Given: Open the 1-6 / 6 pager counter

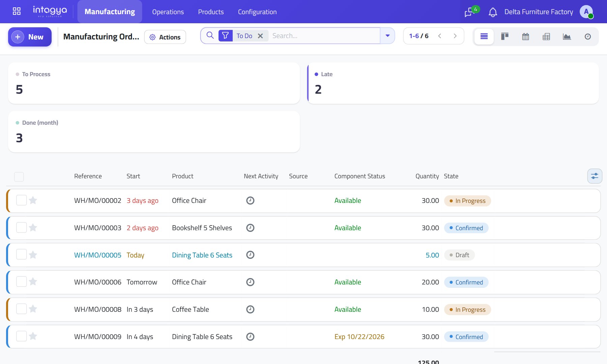Looking at the screenshot, I should [x=418, y=36].
